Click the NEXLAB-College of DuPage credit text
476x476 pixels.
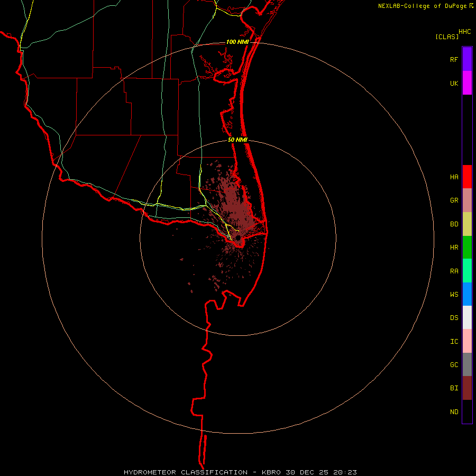[422, 6]
